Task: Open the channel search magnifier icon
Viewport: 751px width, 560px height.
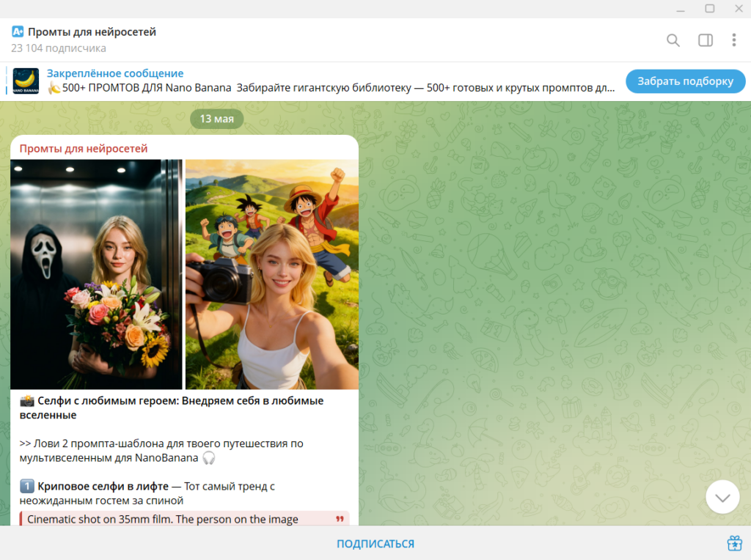Action: tap(673, 40)
